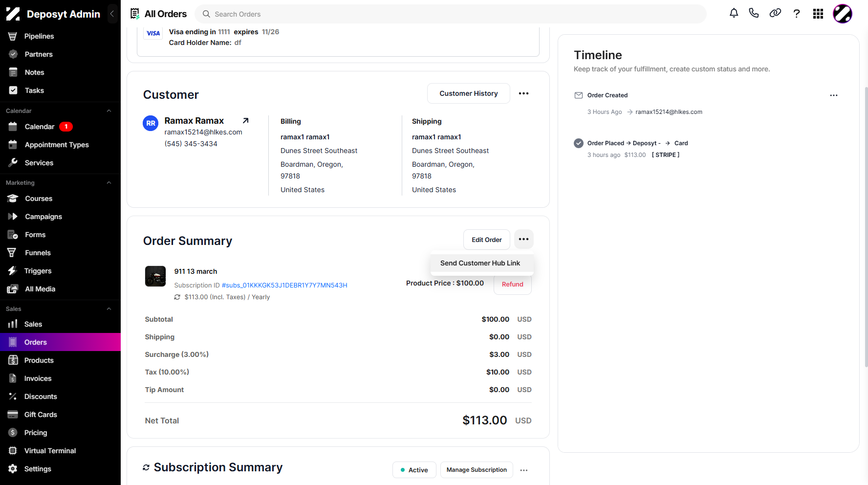Select Send Customer Hub Link option
868x485 pixels.
[x=482, y=263]
